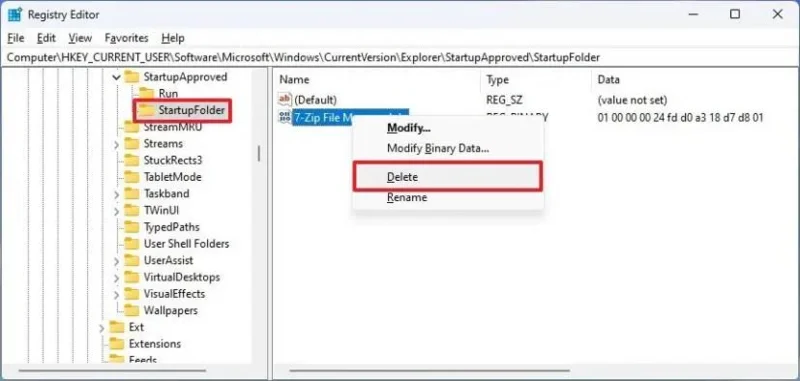Select the StuckRects3 key label
Screen dimensions: 800x381
tap(172, 160)
